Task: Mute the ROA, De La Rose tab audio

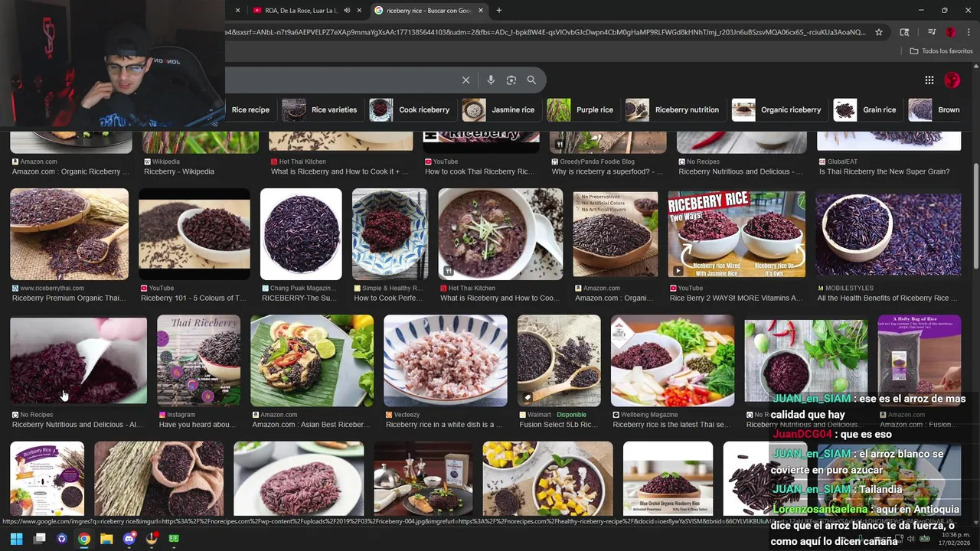Action: [347, 10]
